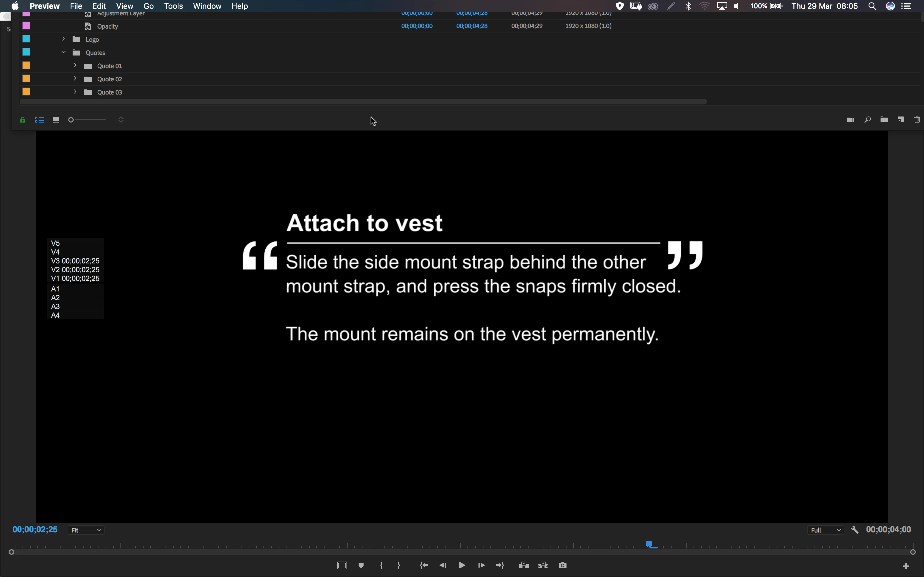Click the Go to In point icon
This screenshot has width=924, height=577.
point(424,565)
